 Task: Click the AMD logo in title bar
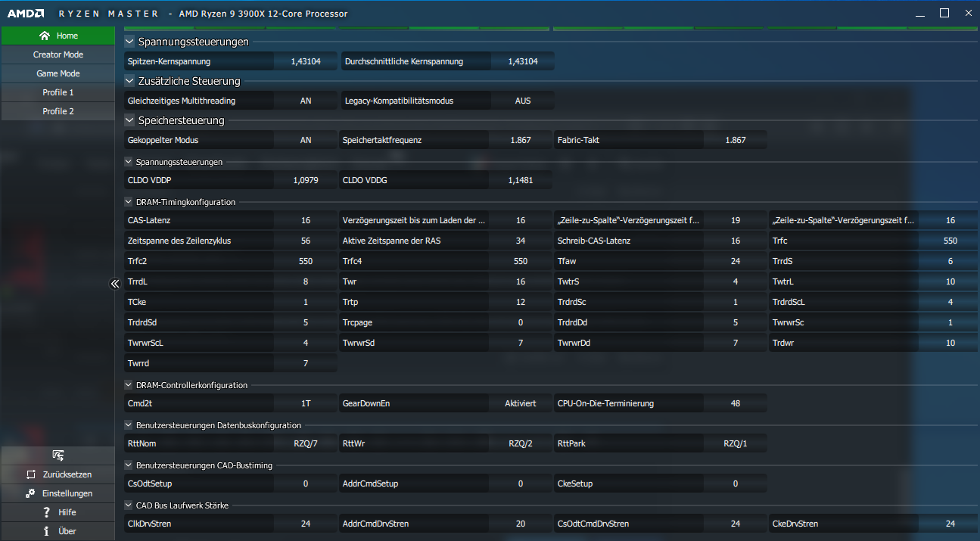(x=26, y=14)
